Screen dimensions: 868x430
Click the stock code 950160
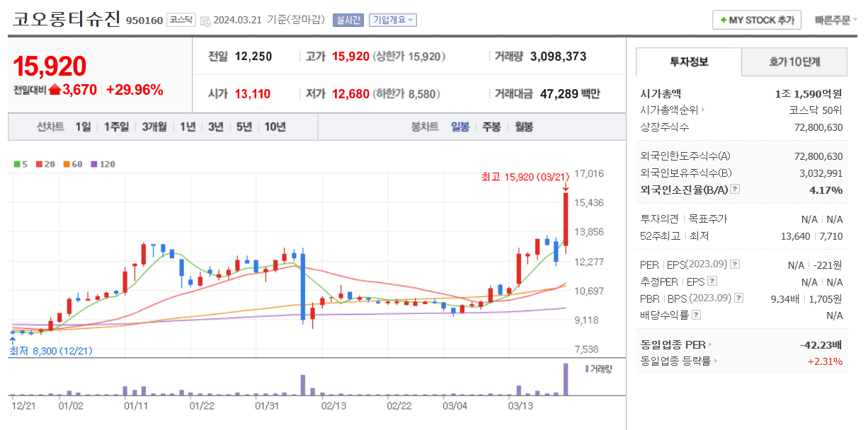tap(144, 21)
